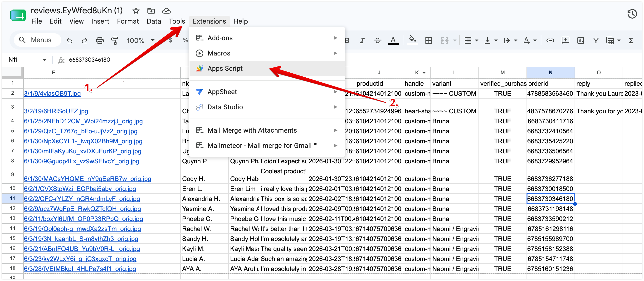Expand the Add-ons submenu
This screenshot has height=281, width=644.
point(335,38)
